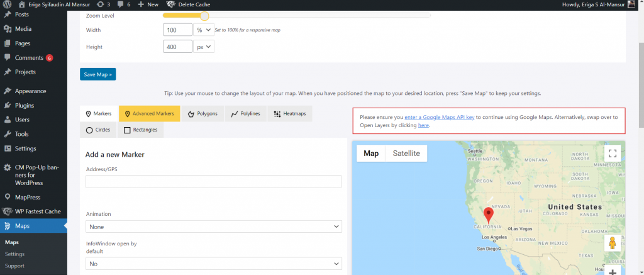Click Delete Cache in the admin bar

point(189,4)
